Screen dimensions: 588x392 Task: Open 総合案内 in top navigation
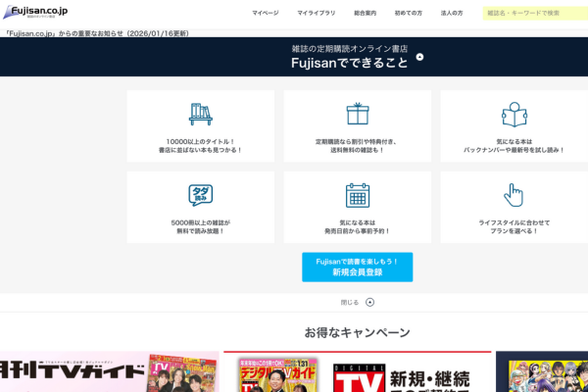365,13
